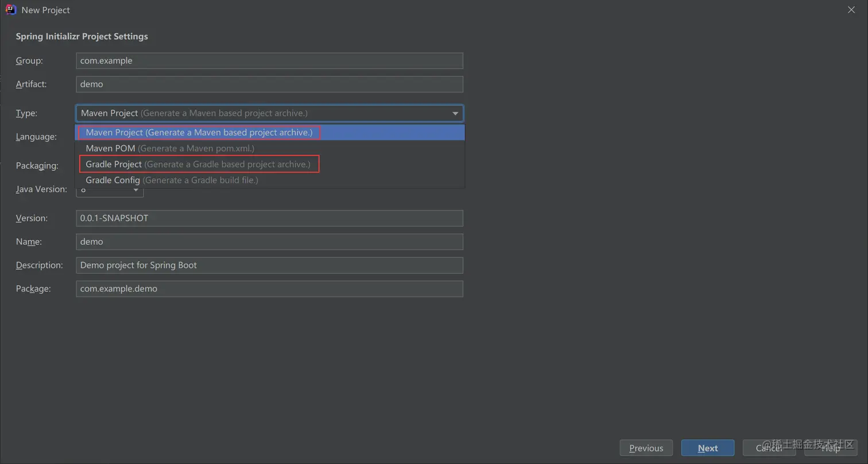Viewport: 868px width, 464px height.
Task: Select Maven POM option
Action: (269, 148)
